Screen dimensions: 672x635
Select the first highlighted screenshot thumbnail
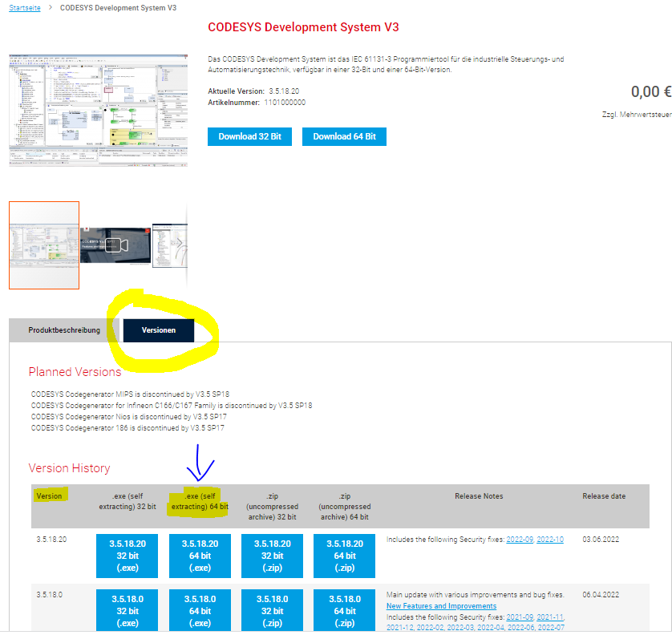[x=44, y=245]
